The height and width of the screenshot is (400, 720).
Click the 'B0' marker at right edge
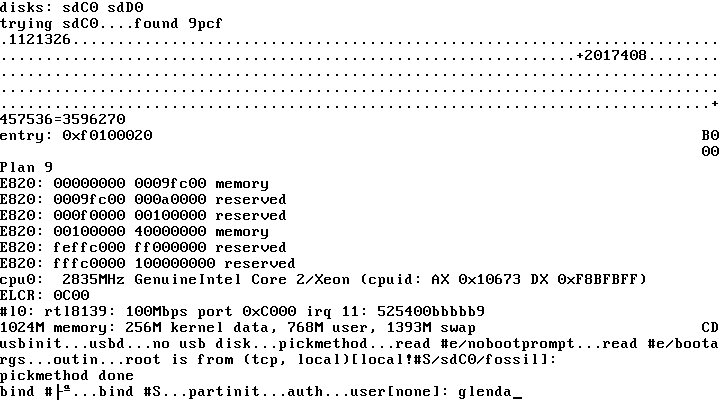pyautogui.click(x=710, y=135)
